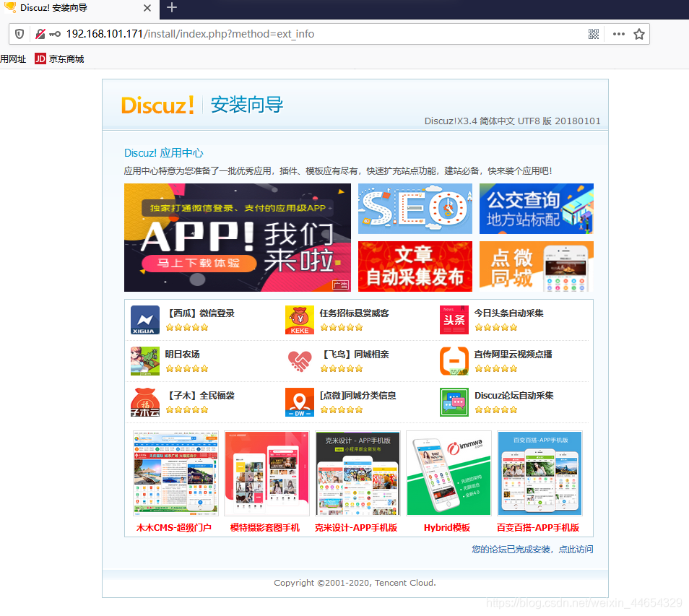The width and height of the screenshot is (689, 616).
Task: Click the Discuz! 应用中心 heading
Action: (163, 153)
